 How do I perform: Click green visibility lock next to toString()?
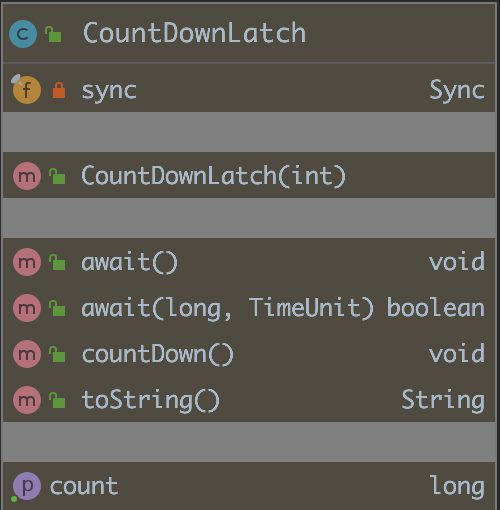pos(57,400)
